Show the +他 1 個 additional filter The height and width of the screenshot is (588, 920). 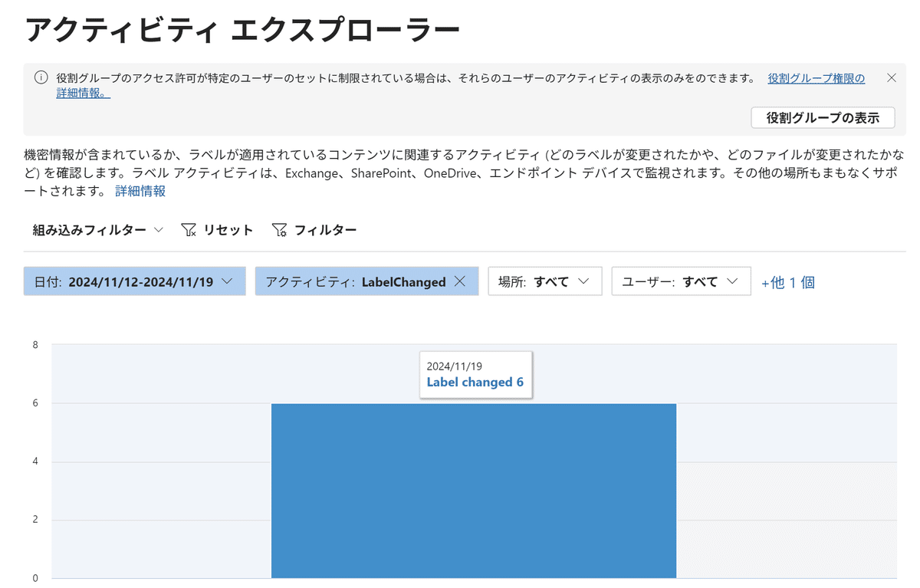(x=787, y=282)
